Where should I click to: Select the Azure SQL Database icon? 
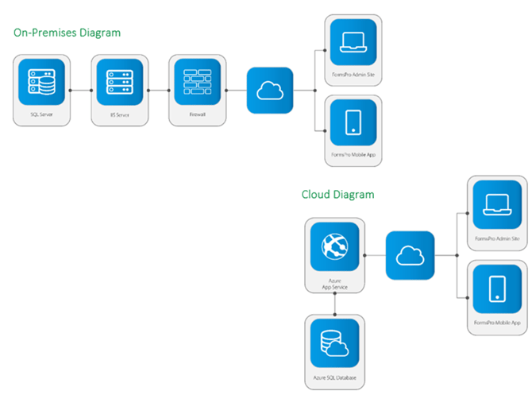click(x=334, y=342)
